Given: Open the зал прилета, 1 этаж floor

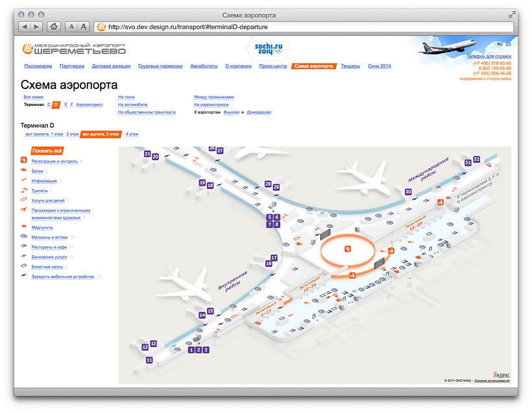Looking at the screenshot, I should point(44,134).
